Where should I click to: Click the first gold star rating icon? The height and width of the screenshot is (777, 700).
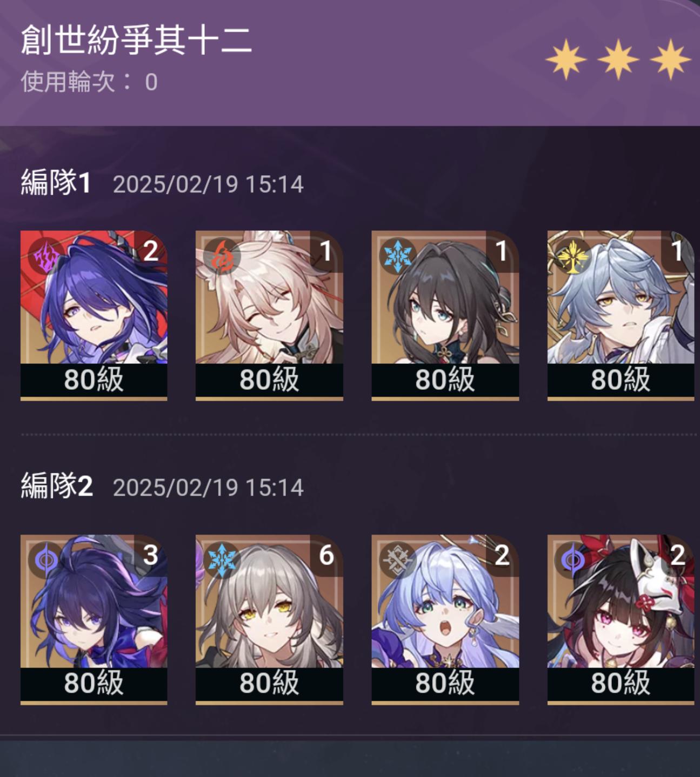click(566, 59)
